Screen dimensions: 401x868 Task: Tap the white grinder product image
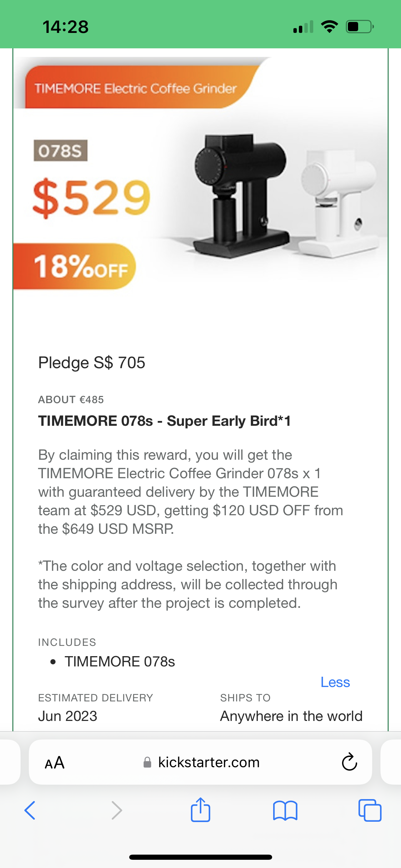pos(339,202)
